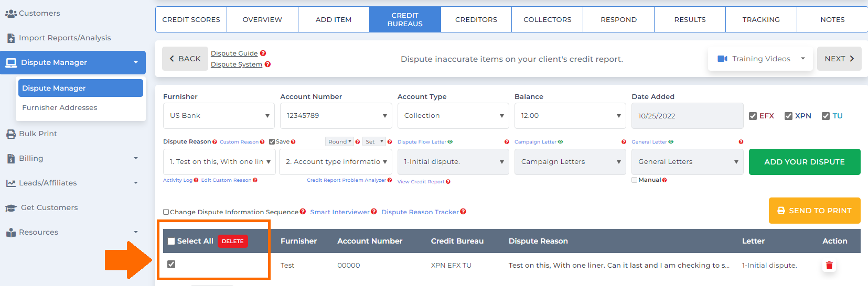Image resolution: width=868 pixels, height=286 pixels.
Task: Click the Date Added field 10/25/2022
Action: pos(687,116)
